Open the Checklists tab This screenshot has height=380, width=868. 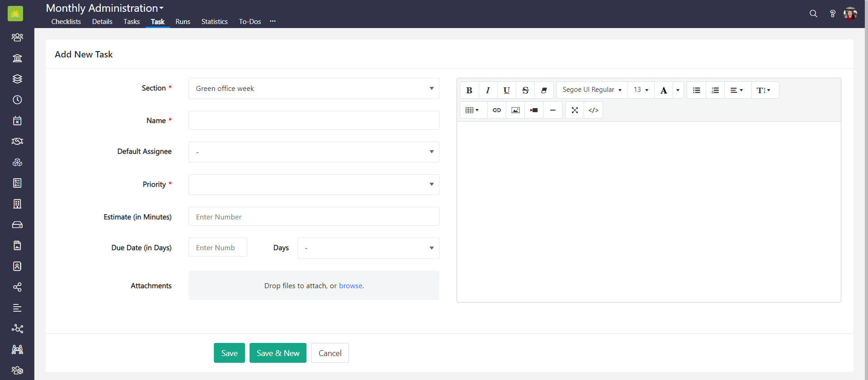pyautogui.click(x=66, y=22)
